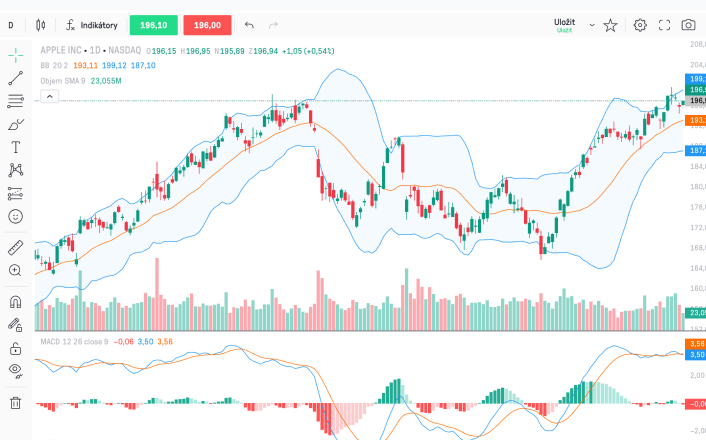Open the Indikátory menu
The width and height of the screenshot is (706, 440).
92,25
